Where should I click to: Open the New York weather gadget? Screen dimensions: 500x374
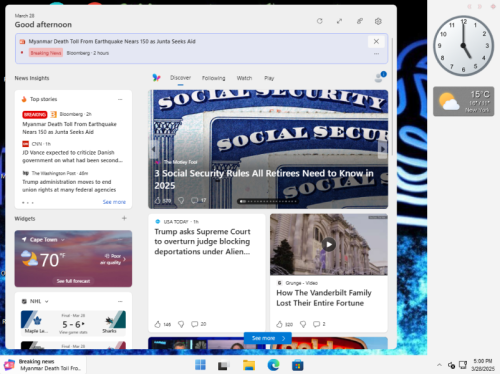tap(463, 101)
